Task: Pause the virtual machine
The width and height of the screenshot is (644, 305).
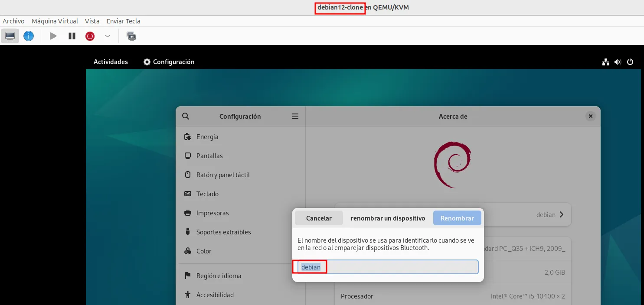Action: point(72,36)
